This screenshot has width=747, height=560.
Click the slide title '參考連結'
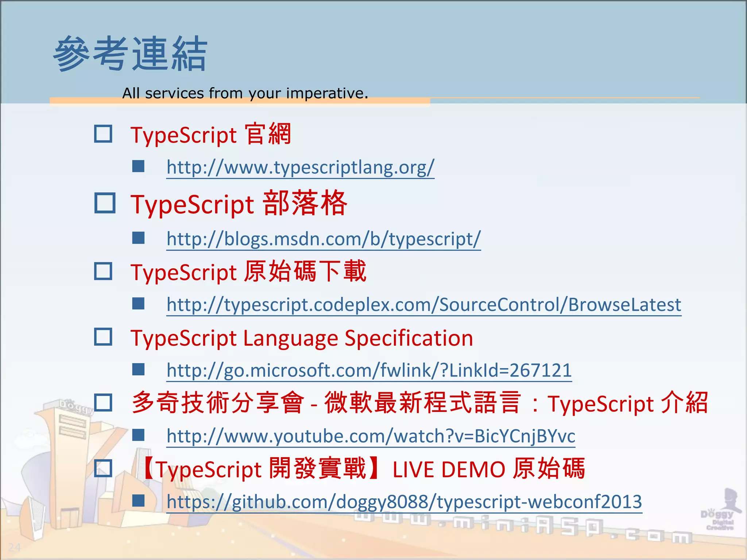click(131, 54)
